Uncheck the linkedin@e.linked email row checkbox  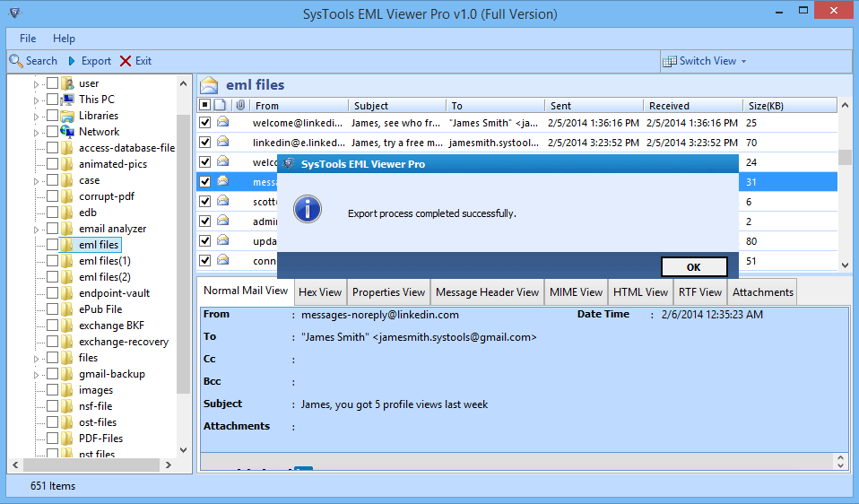point(205,143)
